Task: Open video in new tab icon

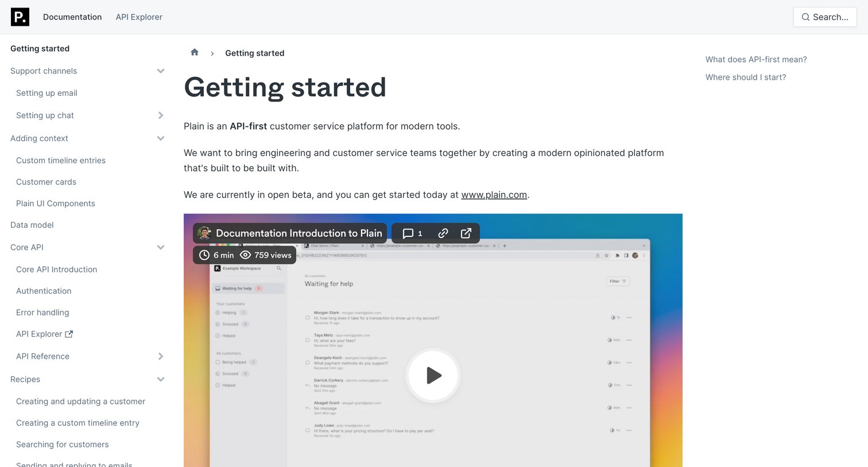Action: [x=466, y=234]
